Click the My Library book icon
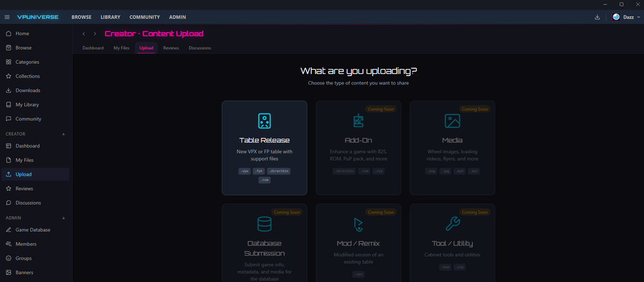This screenshot has height=282, width=644. (x=8, y=105)
